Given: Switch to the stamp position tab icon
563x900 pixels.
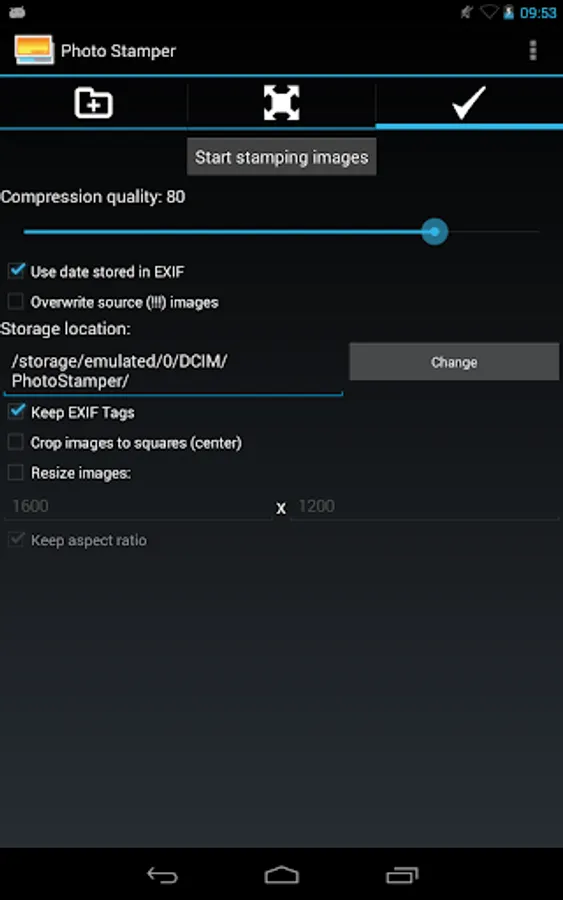Looking at the screenshot, I should (281, 103).
